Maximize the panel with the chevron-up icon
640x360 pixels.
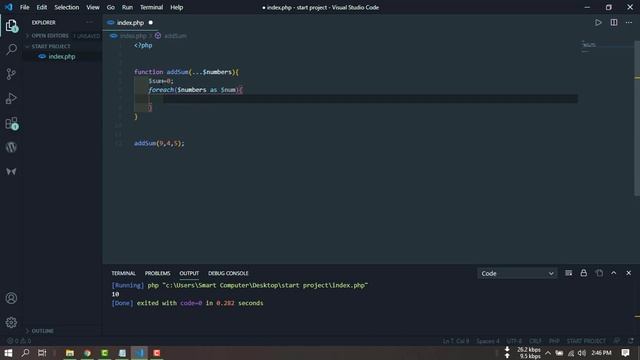tap(613, 273)
